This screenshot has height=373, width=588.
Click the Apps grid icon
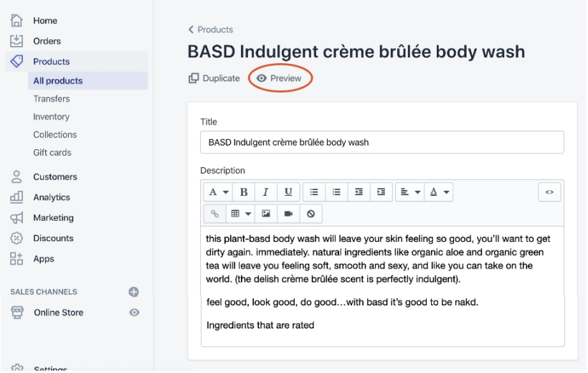coord(16,258)
